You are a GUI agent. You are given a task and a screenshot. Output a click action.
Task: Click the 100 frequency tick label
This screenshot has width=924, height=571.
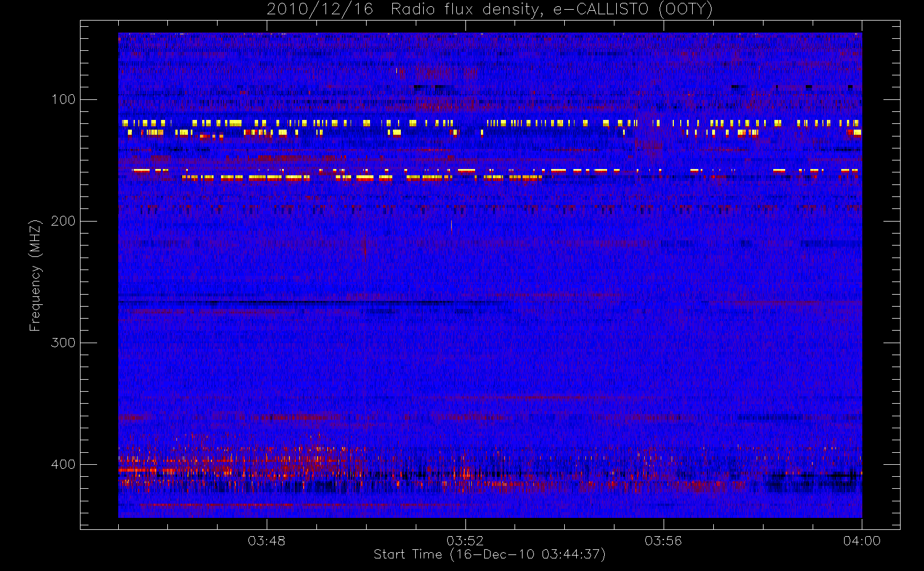tap(63, 99)
